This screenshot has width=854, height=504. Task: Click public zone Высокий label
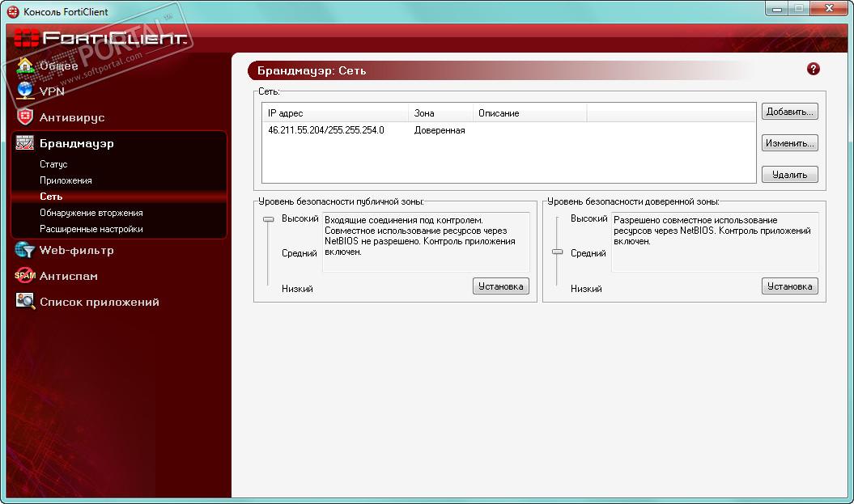tap(300, 218)
